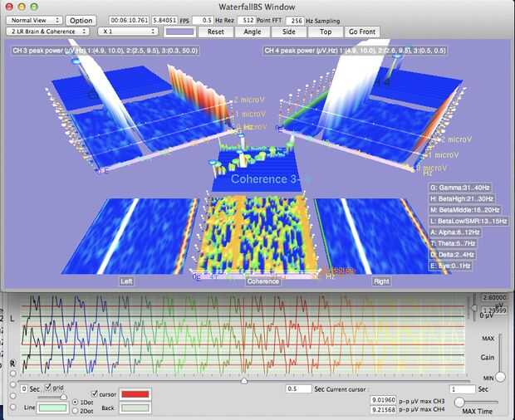
Task: Click the p-p µV max CH3 value field
Action: point(383,400)
